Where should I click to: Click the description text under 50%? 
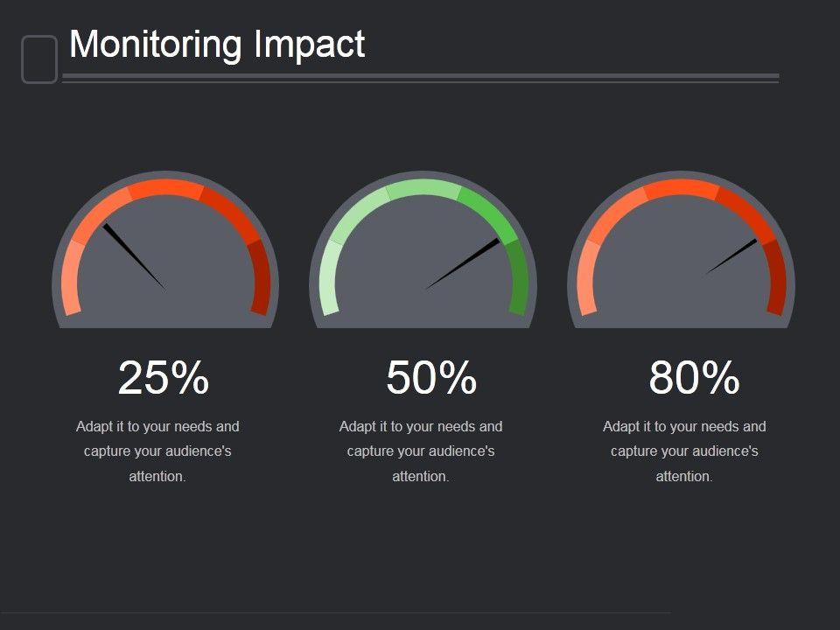pyautogui.click(x=421, y=451)
